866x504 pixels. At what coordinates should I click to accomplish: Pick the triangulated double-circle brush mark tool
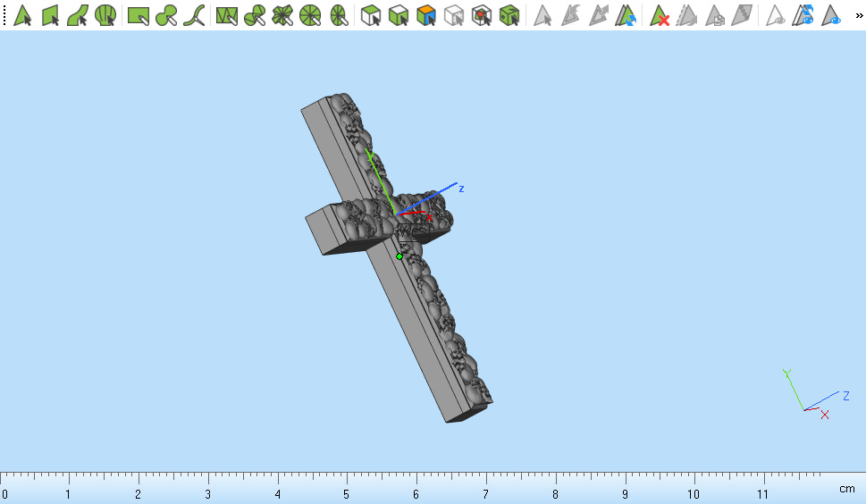(x=255, y=15)
